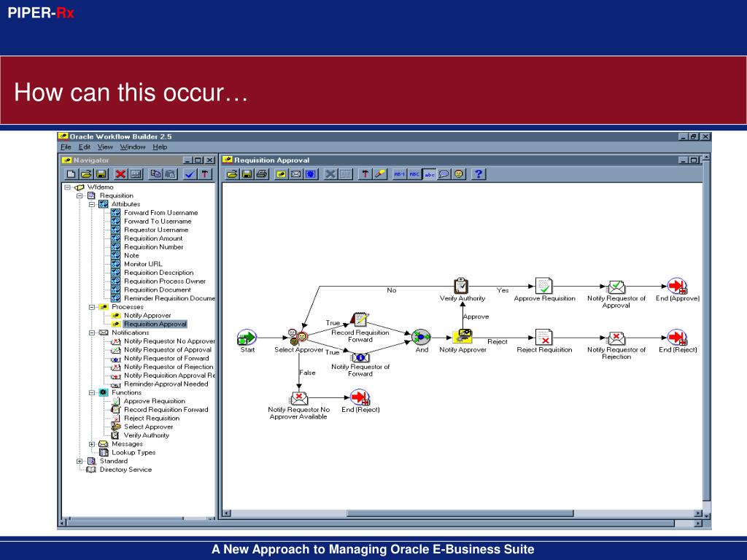Viewport: 747px width, 560px height.
Task: Select the Record Requisition Forward node
Action: coord(360,319)
